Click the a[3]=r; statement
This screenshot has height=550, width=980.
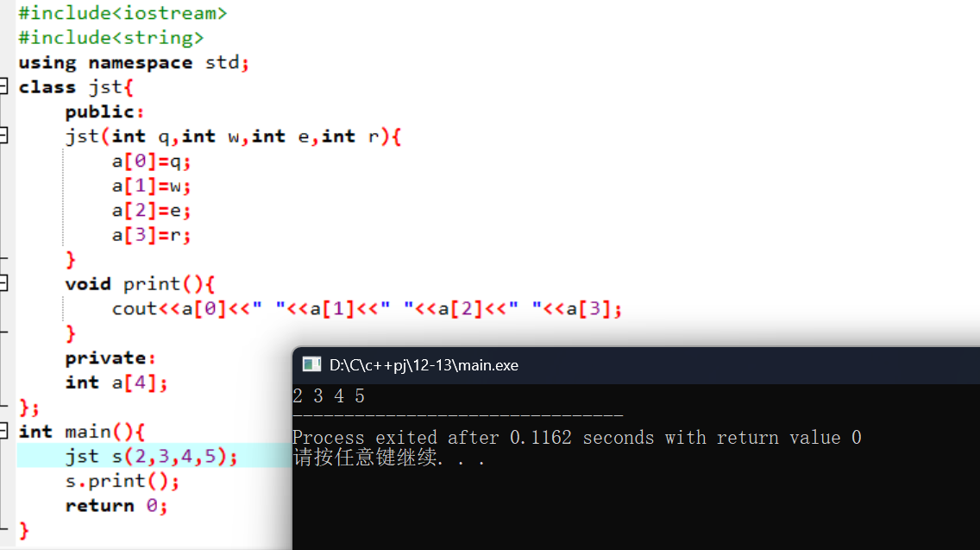coord(151,235)
